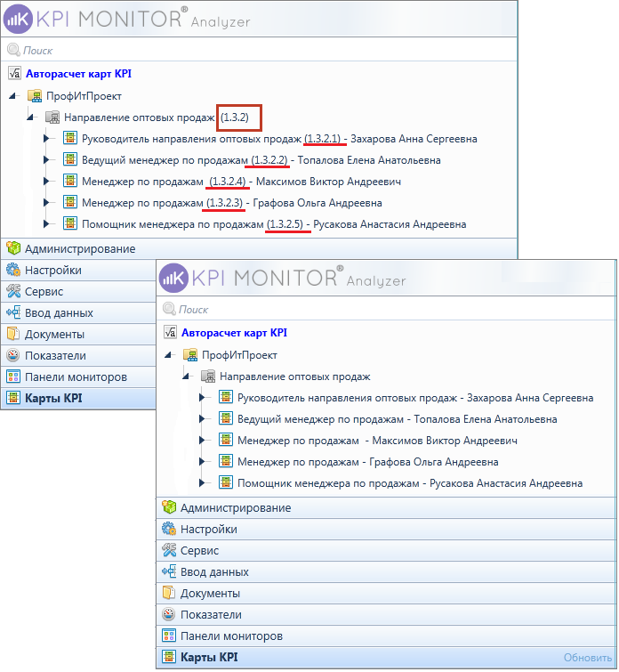Click Карты KPI icon in front window

click(x=169, y=657)
